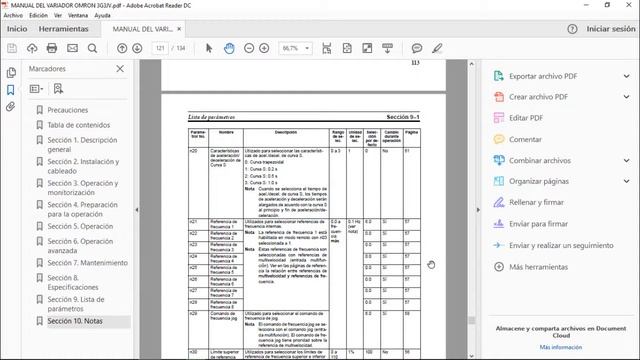
Task: Add a comment with speech bubble icon
Action: 417,48
